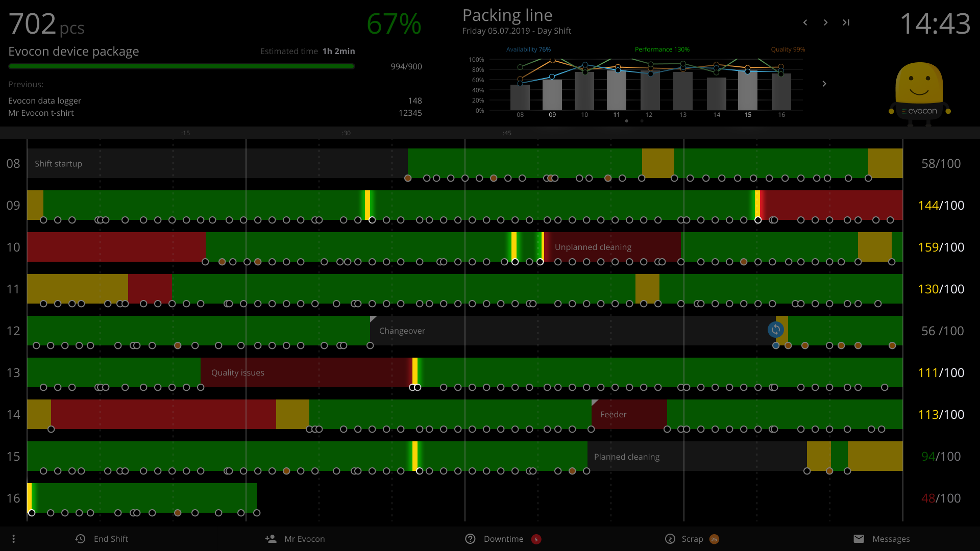Click the red Downtime count badge

[536, 539]
